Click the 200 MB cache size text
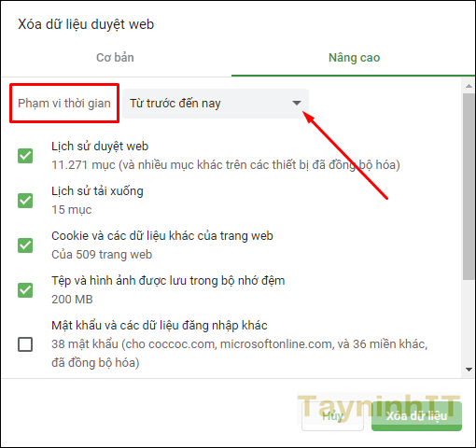Image resolution: width=476 pixels, height=448 pixels. pyautogui.click(x=72, y=300)
